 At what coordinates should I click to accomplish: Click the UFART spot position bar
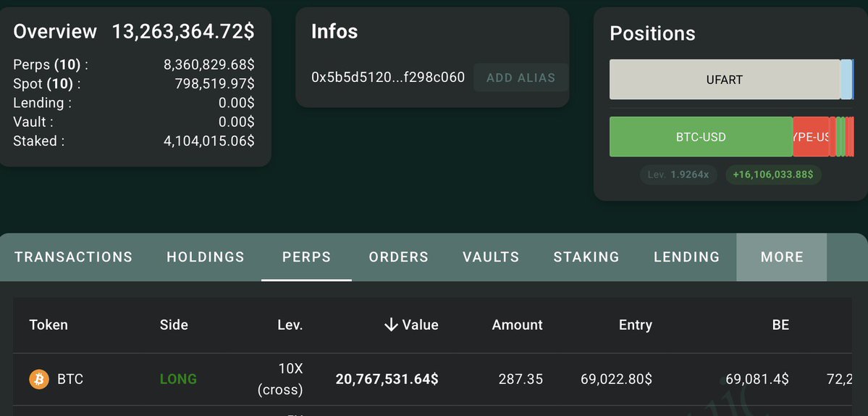(724, 80)
